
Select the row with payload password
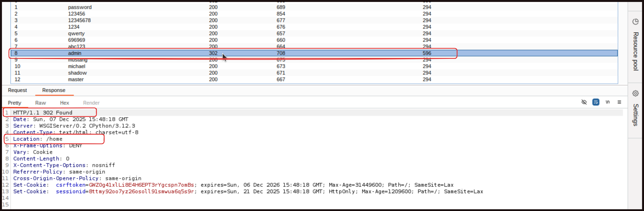click(x=314, y=7)
